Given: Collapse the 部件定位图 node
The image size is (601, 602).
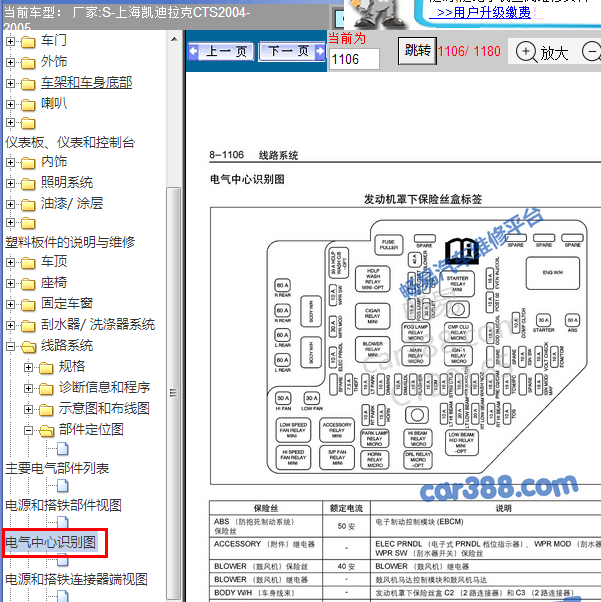Looking at the screenshot, I should (x=28, y=430).
